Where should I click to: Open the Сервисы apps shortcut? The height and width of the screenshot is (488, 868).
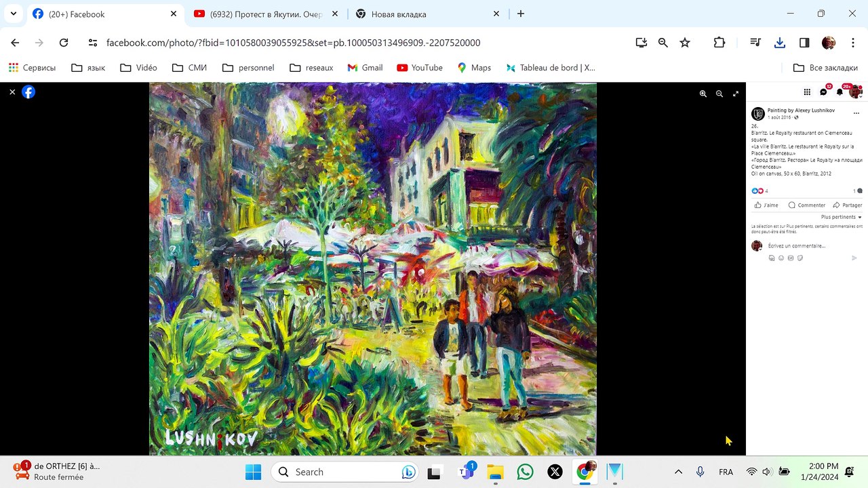[x=32, y=68]
